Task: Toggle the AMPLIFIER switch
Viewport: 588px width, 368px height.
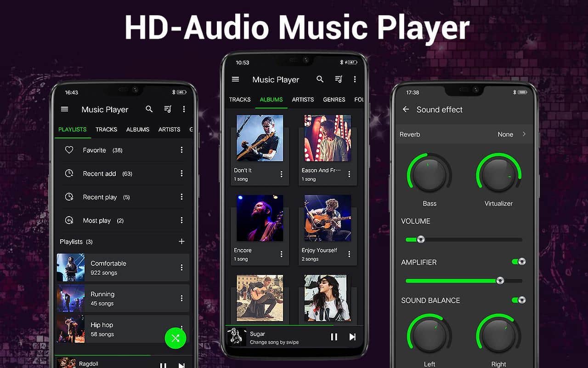Action: tap(519, 262)
